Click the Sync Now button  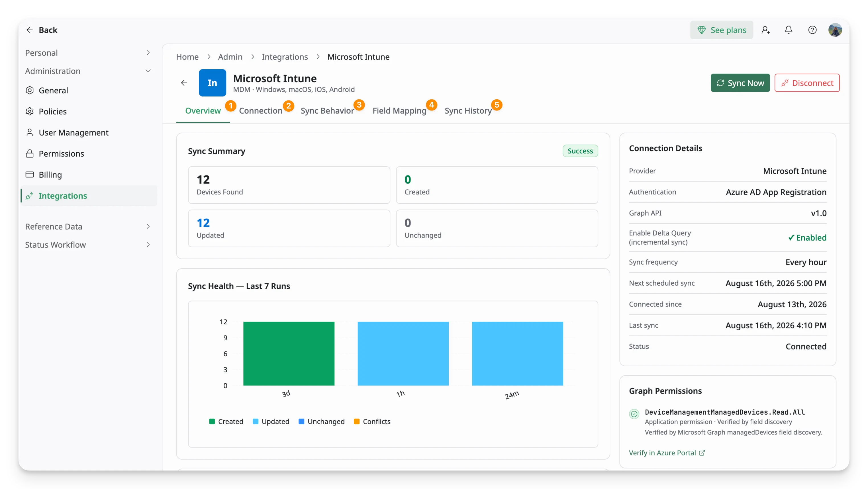[x=740, y=83]
